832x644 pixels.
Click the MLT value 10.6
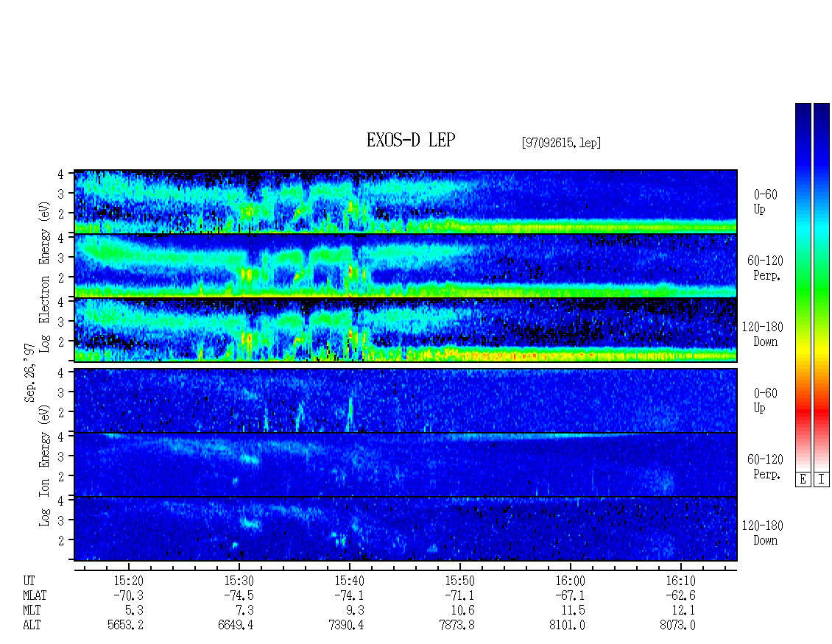coord(462,611)
